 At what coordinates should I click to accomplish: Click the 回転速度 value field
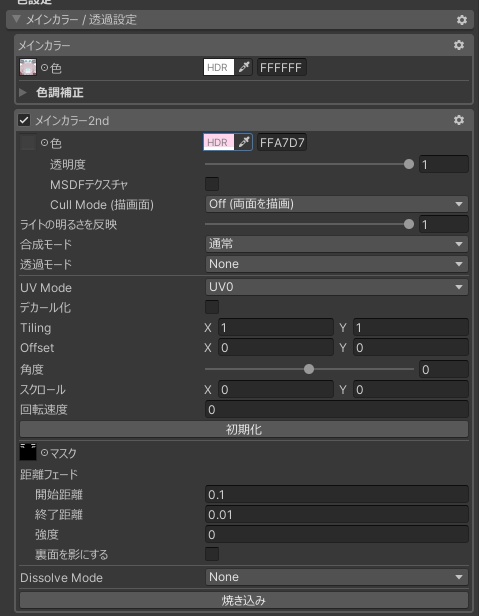(x=337, y=409)
